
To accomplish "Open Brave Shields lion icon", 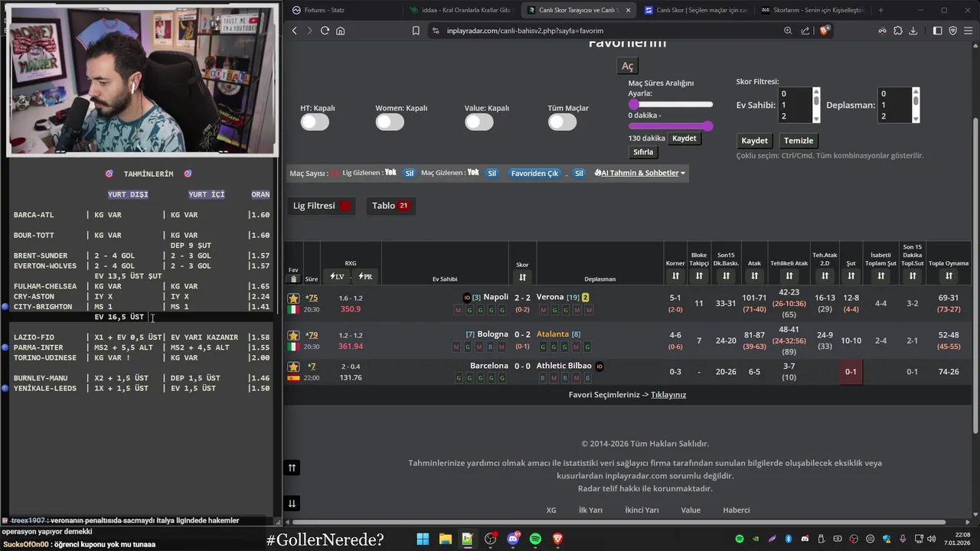I will click(x=825, y=31).
